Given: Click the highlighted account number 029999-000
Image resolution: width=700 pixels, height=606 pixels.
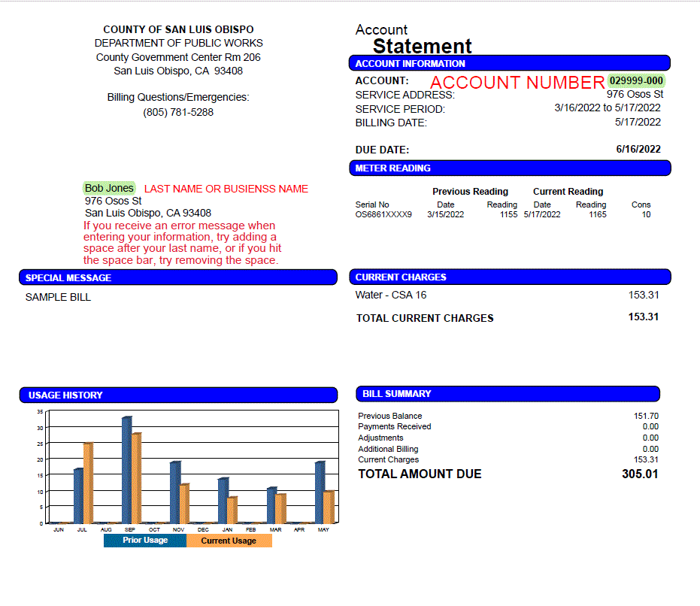Looking at the screenshot, I should point(636,81).
